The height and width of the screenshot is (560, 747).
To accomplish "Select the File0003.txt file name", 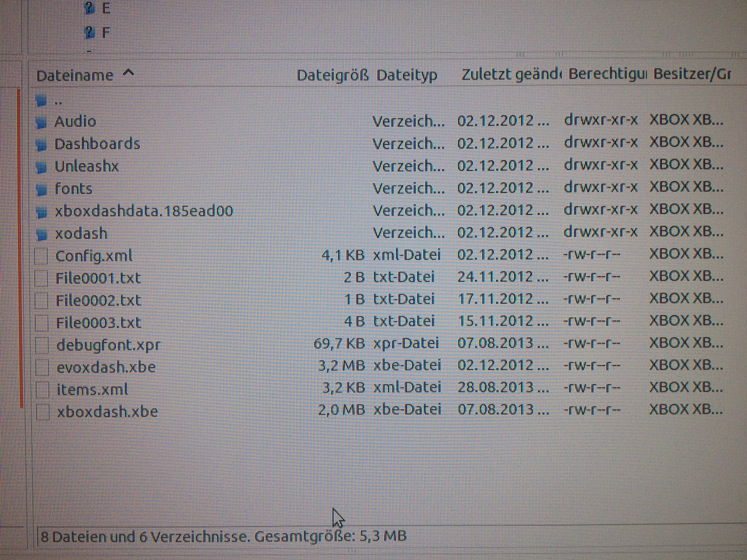I will (99, 323).
